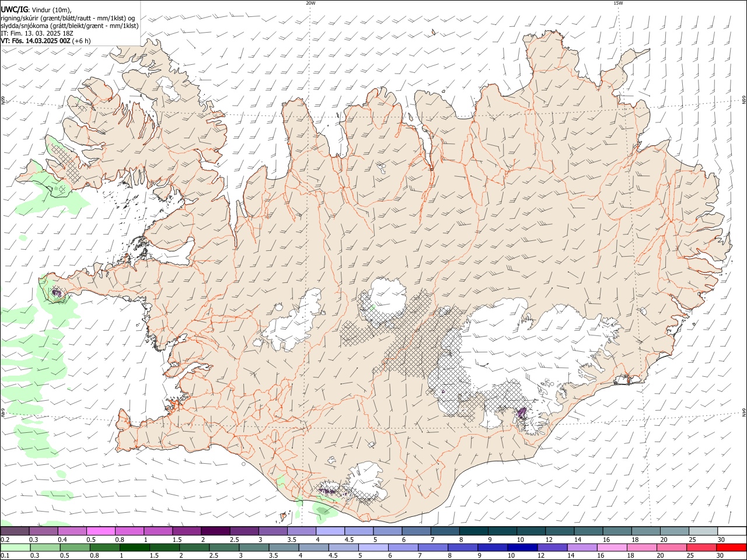Click upper legend swatch starting at 14
Screen dimensions: 747x560
point(588,531)
